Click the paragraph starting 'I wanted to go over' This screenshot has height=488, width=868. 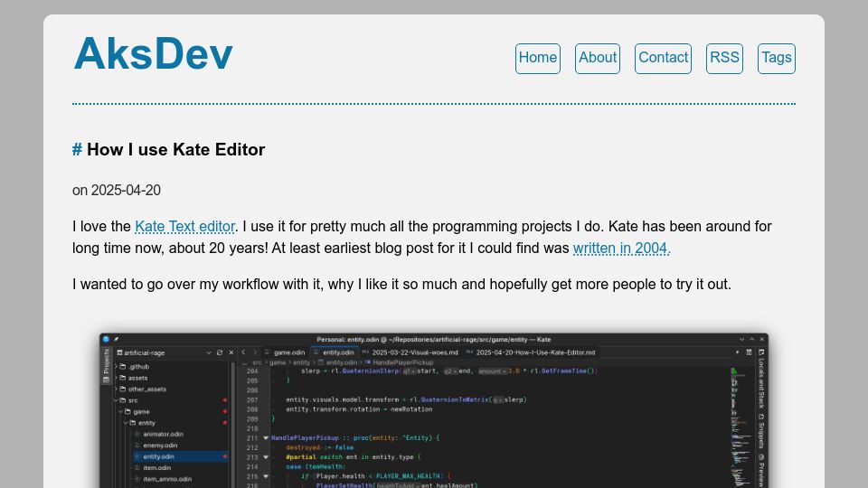tap(401, 284)
